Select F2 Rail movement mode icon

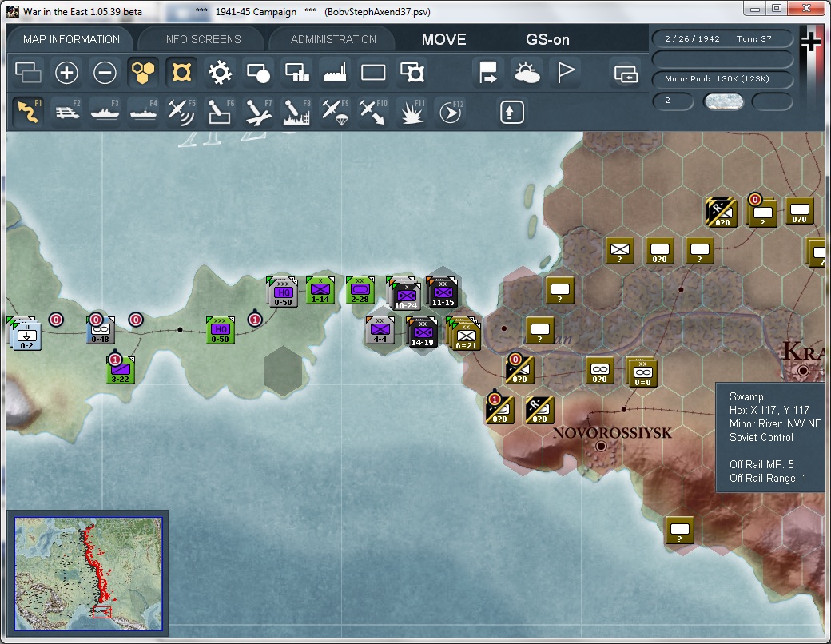tap(67, 112)
